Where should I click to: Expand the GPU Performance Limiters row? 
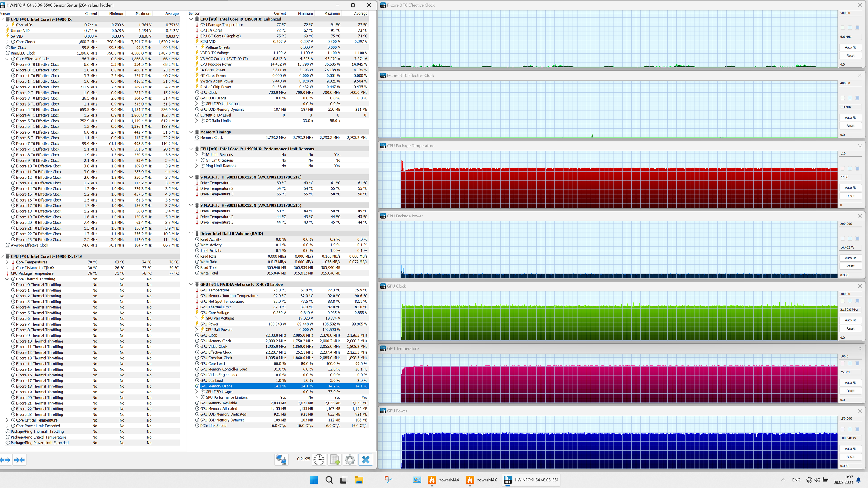pos(197,398)
